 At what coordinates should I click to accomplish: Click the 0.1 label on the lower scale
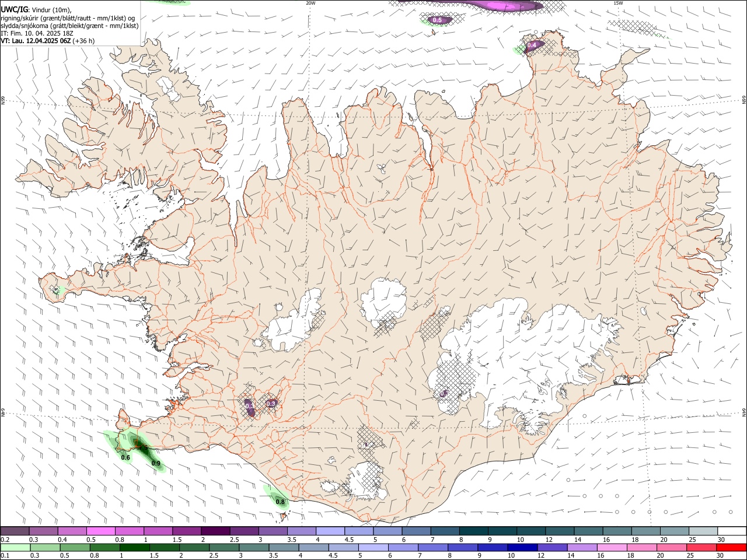[x=5, y=556]
